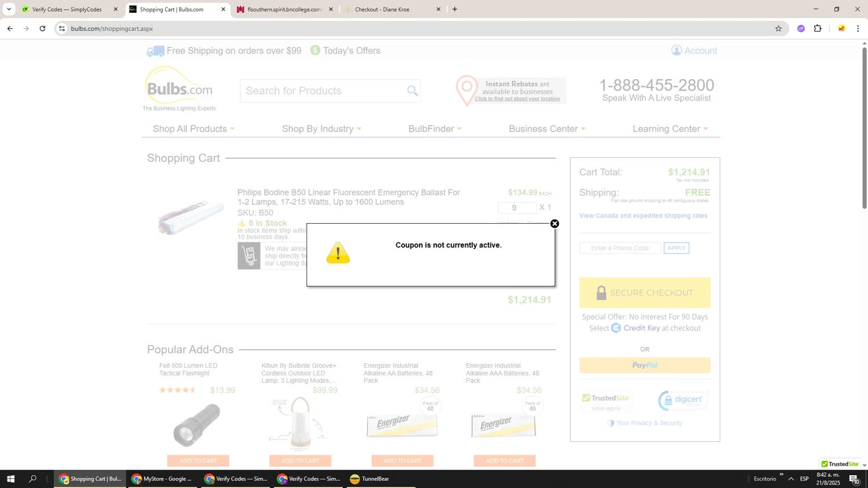Image resolution: width=868 pixels, height=488 pixels.
Task: Click the Apply promo code button
Action: (x=676, y=248)
